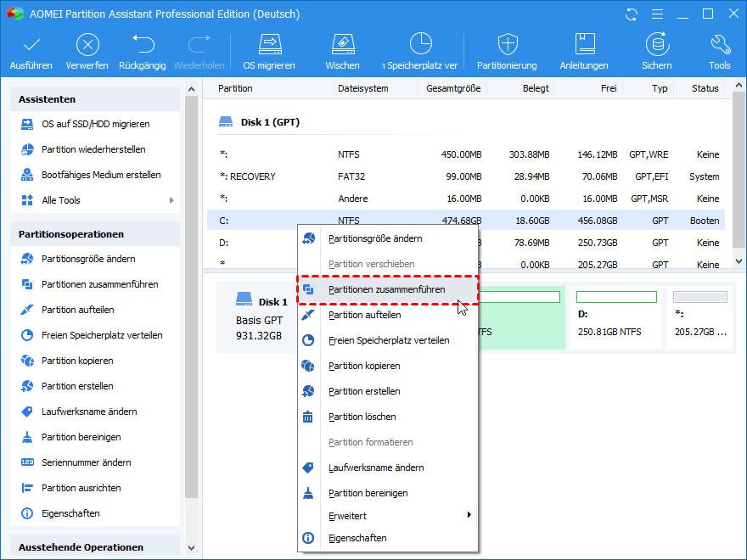Expand the Alle Tools submenu in sidebar

click(x=171, y=200)
